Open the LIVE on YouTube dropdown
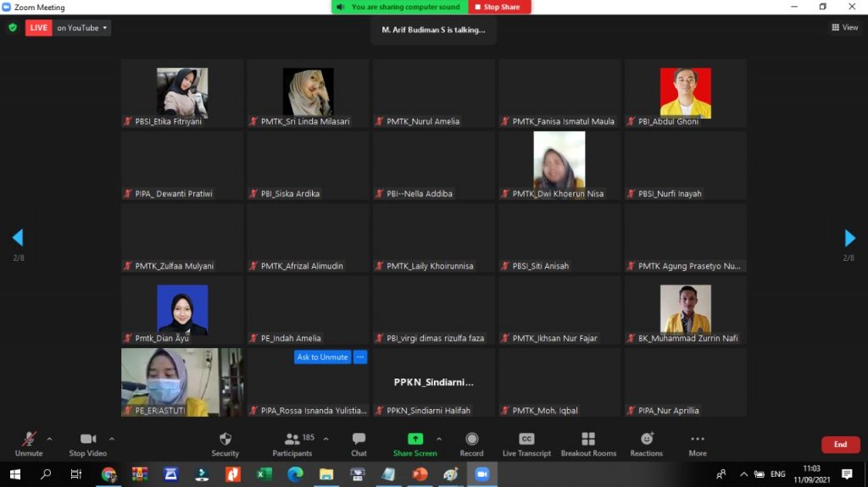Viewport: 868px width, 487px height. 81,28
